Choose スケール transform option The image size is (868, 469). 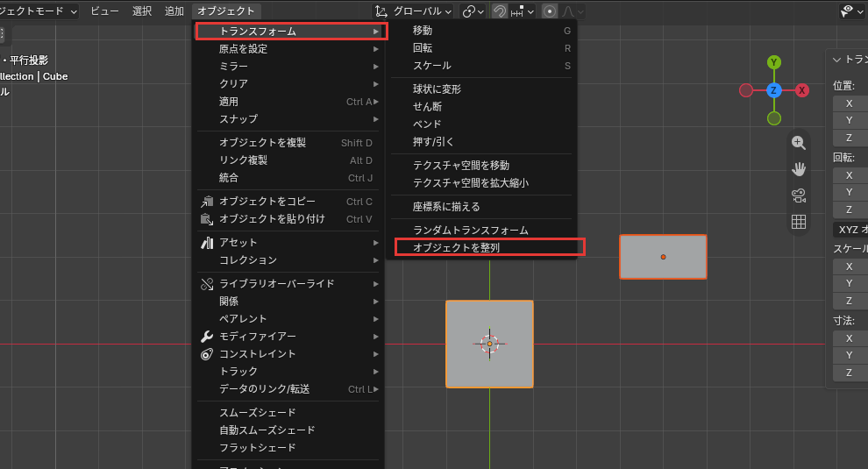[481, 66]
